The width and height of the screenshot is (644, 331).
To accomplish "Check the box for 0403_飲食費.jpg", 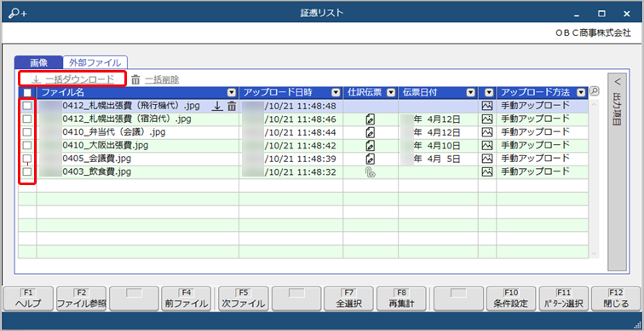I will tap(27, 171).
